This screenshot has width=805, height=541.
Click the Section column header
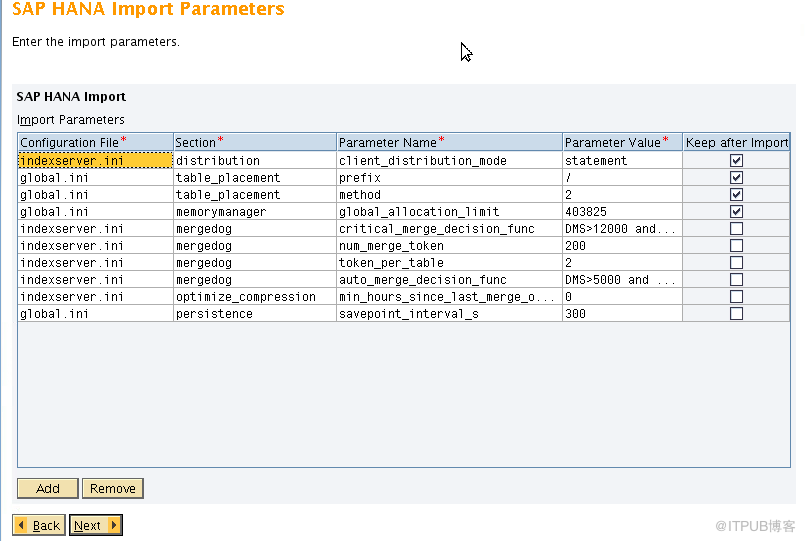255,142
